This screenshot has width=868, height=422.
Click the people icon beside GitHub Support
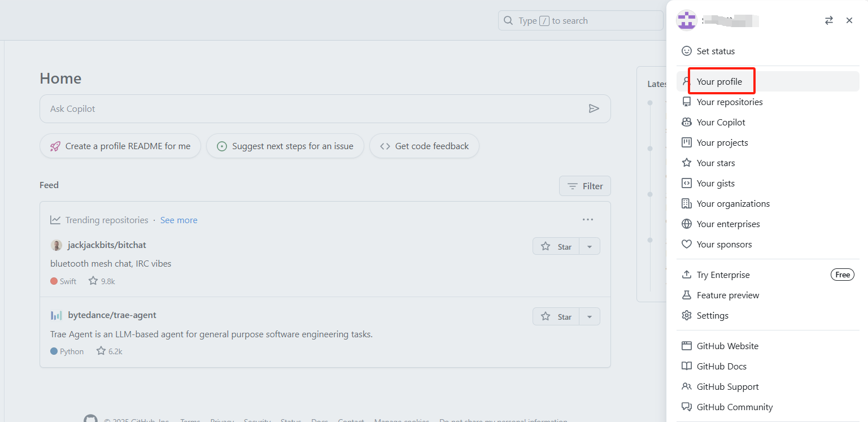[x=687, y=386]
